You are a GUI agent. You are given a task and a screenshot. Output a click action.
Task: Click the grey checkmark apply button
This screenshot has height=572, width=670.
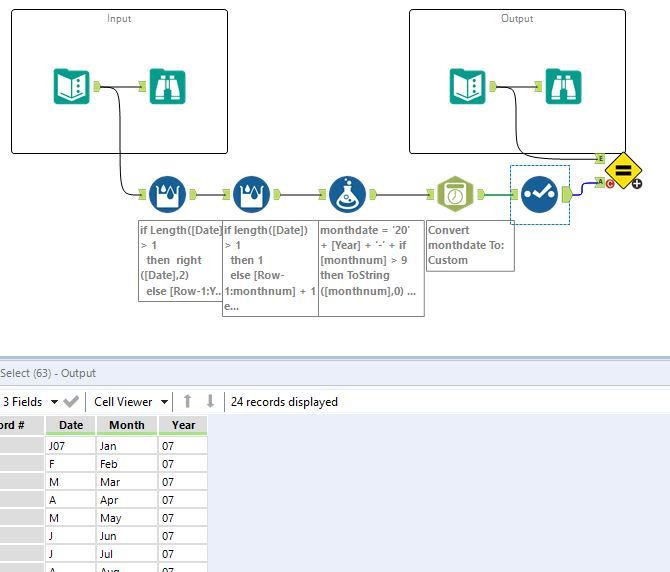pos(71,402)
